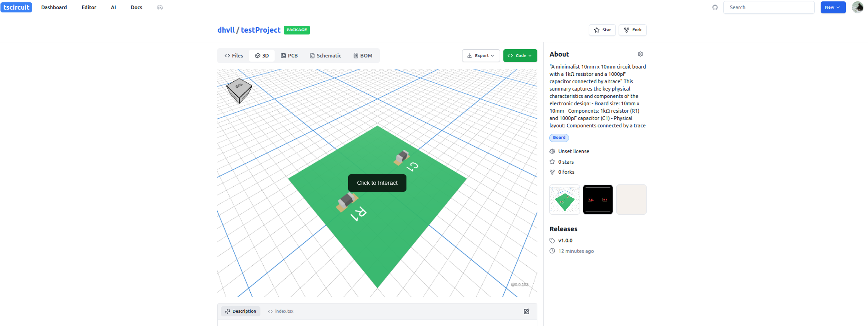Switch to the Schematic tab
The width and height of the screenshot is (868, 326).
click(x=325, y=56)
